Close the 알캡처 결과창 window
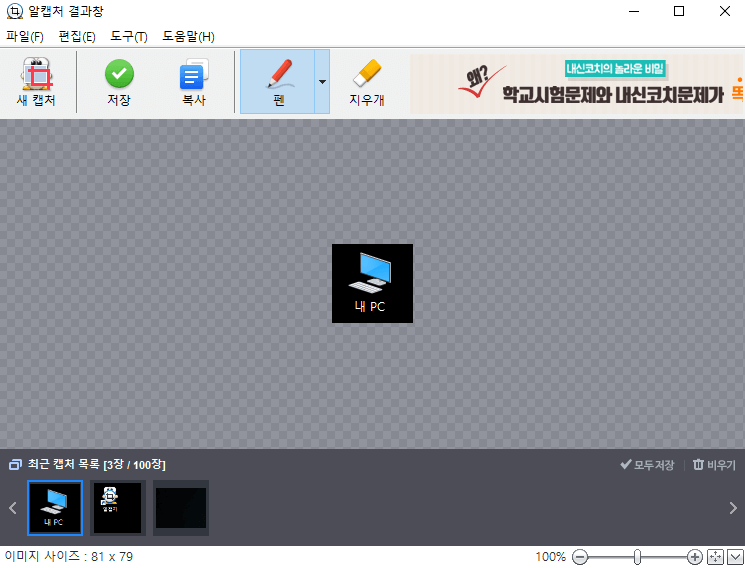The image size is (745, 568). (725, 11)
